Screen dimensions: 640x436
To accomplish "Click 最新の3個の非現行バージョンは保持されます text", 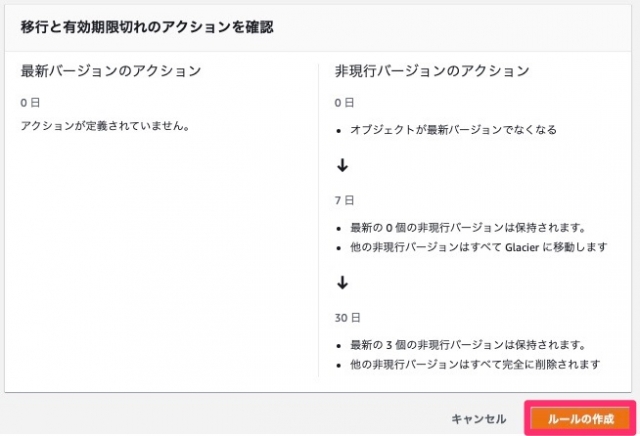I will 468,345.
